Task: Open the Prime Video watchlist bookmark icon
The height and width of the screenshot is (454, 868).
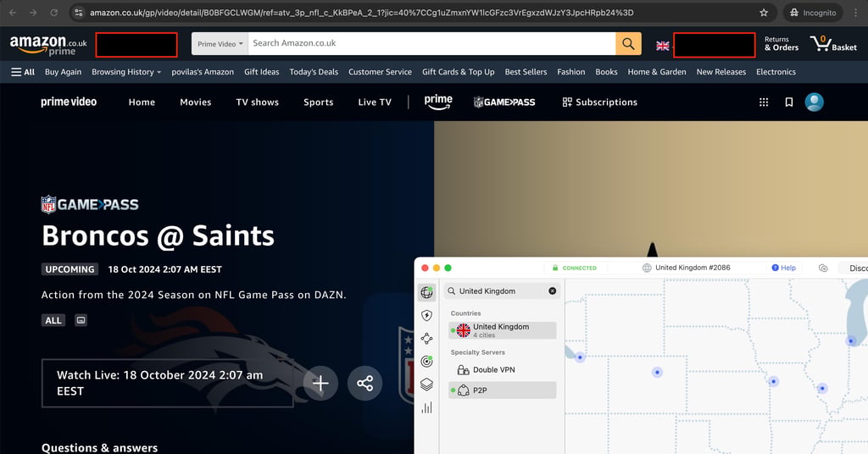Action: pos(789,102)
